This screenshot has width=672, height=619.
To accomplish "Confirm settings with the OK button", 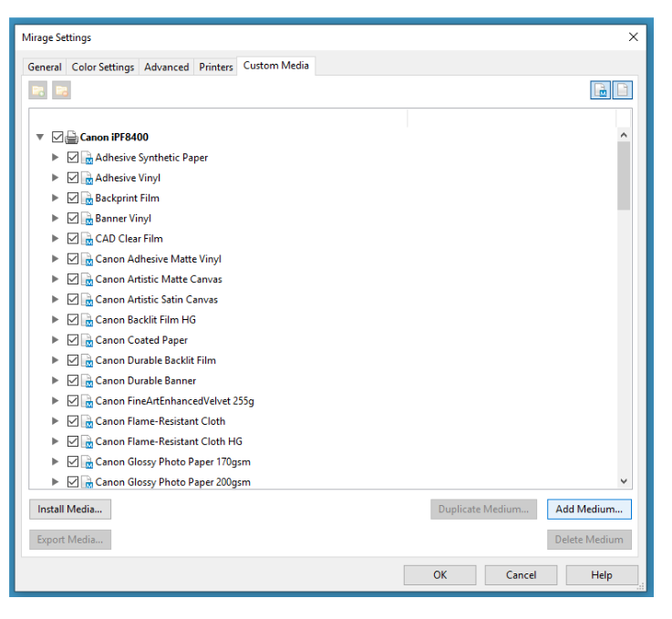I will coord(439,575).
